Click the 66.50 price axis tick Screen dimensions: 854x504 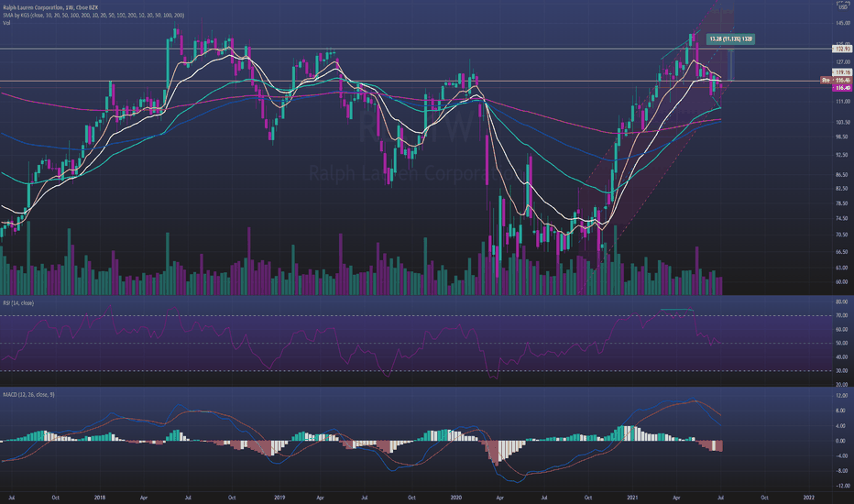(843, 252)
